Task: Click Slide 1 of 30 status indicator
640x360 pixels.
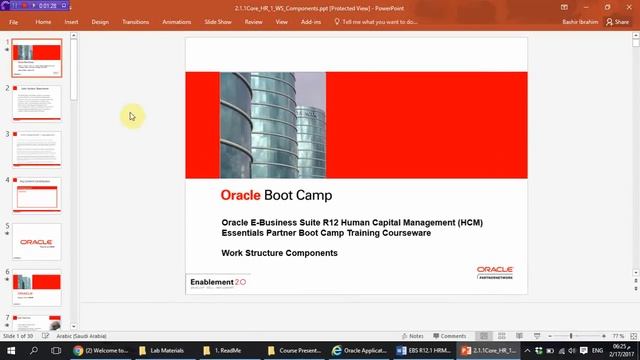Action: (x=18, y=336)
